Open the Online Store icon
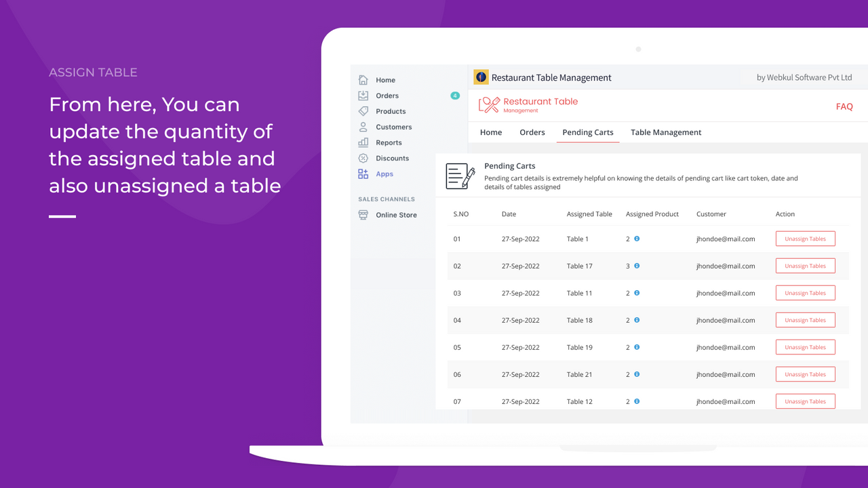Screen dimensions: 868x488 [x=363, y=215]
